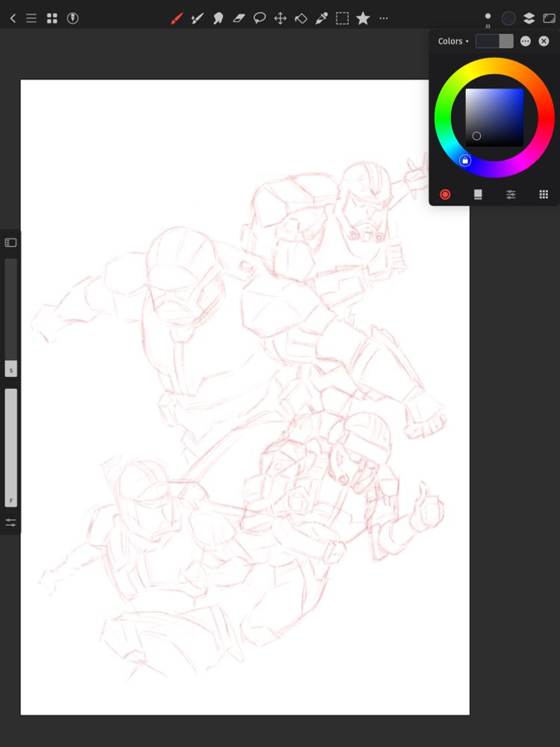
Task: Open the star Favorites tool
Action: [x=363, y=19]
